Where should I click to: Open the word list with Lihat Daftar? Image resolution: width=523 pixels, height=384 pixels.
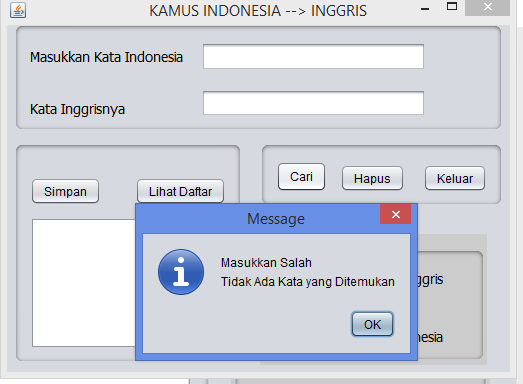tap(180, 191)
